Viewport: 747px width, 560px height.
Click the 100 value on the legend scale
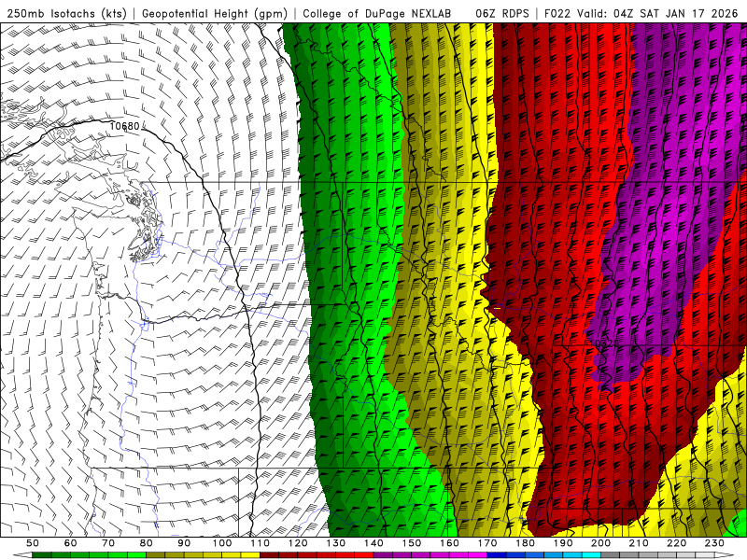point(222,543)
